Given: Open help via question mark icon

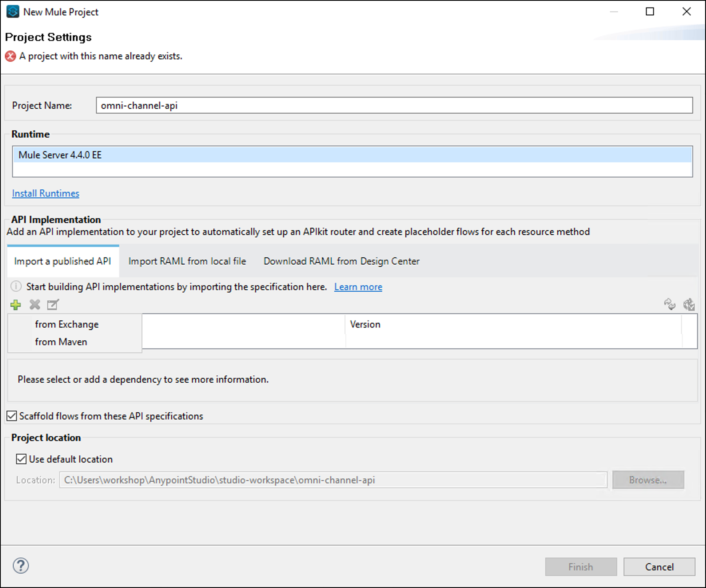Looking at the screenshot, I should [x=21, y=566].
